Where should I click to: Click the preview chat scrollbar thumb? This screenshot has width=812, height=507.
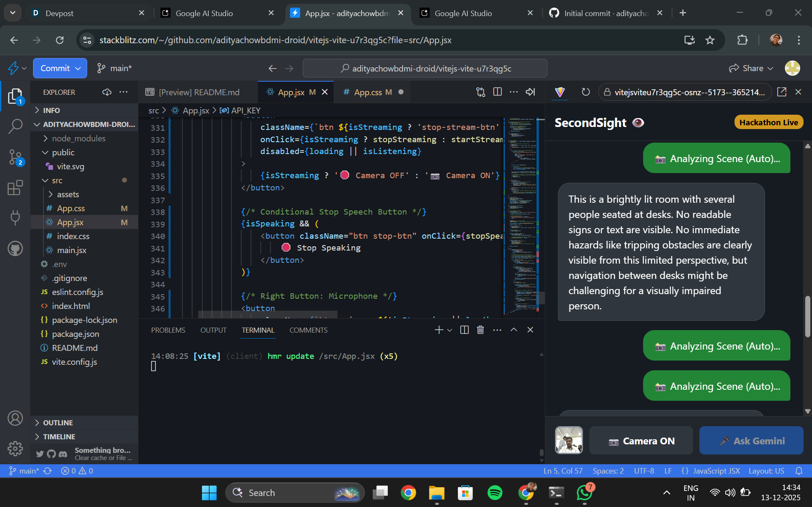point(807,316)
